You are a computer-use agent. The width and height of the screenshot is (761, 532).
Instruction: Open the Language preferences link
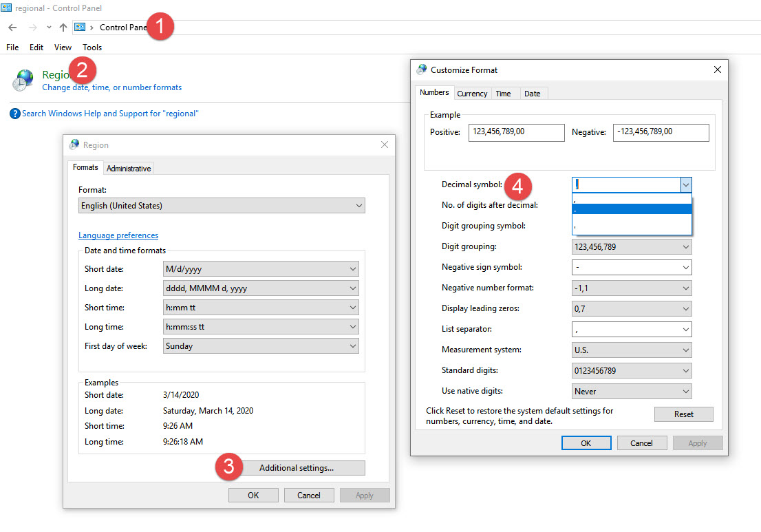click(118, 235)
